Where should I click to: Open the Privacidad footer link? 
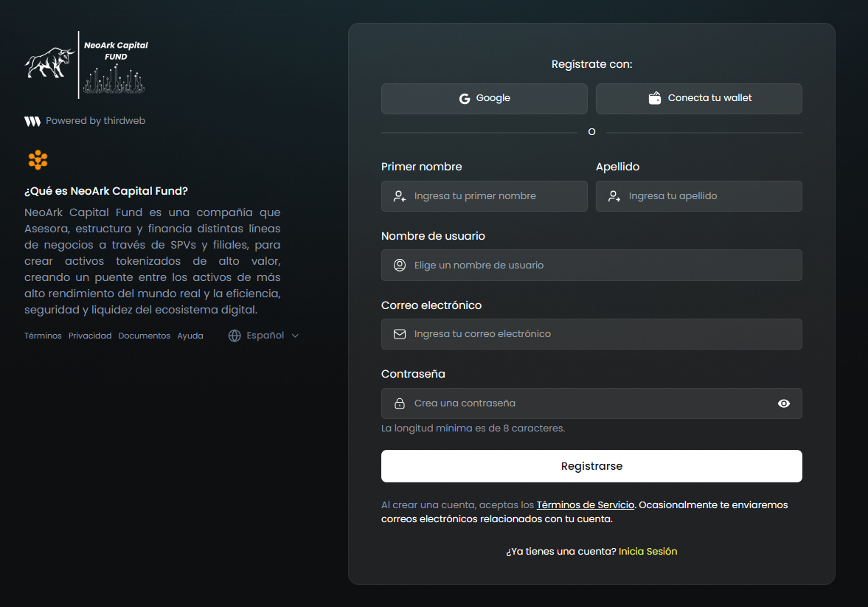(90, 336)
